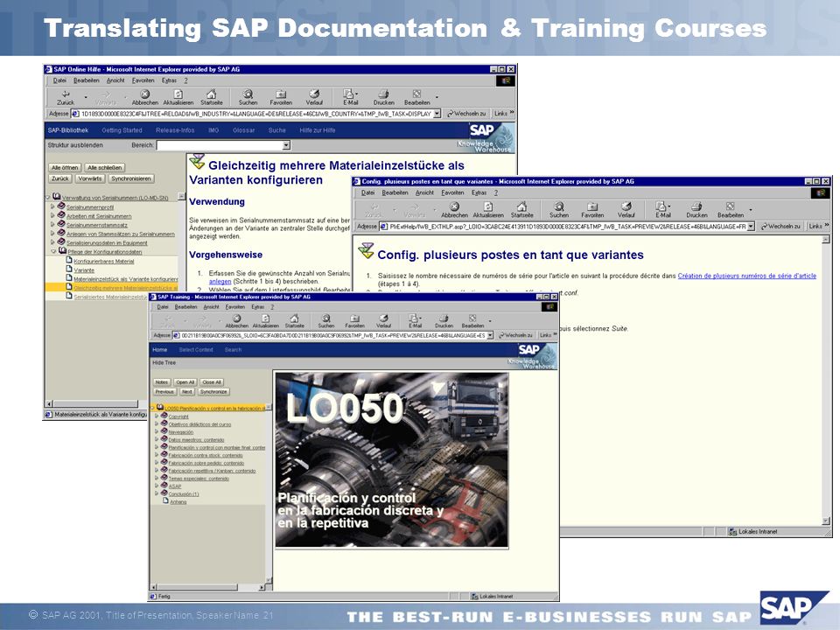This screenshot has width=840, height=630.
Task: Click Zurück in SAP Online Hilfe toolbar
Action: coord(66,97)
